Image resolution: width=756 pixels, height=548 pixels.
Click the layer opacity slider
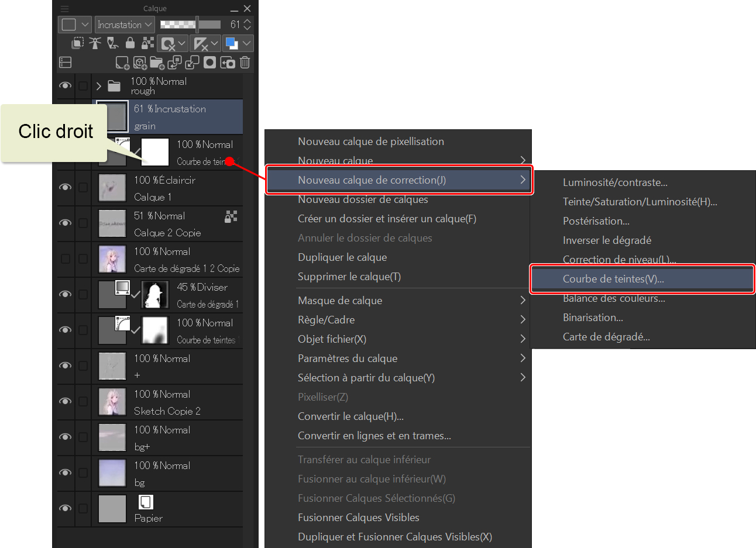coord(190,25)
